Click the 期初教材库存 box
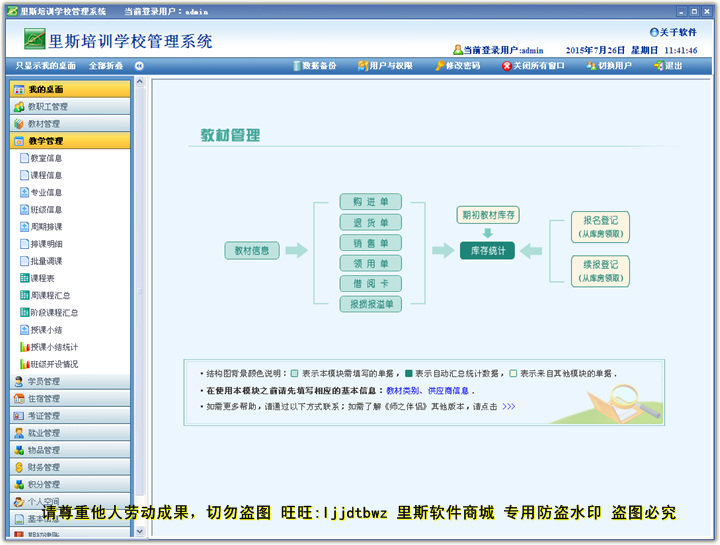 [488, 215]
